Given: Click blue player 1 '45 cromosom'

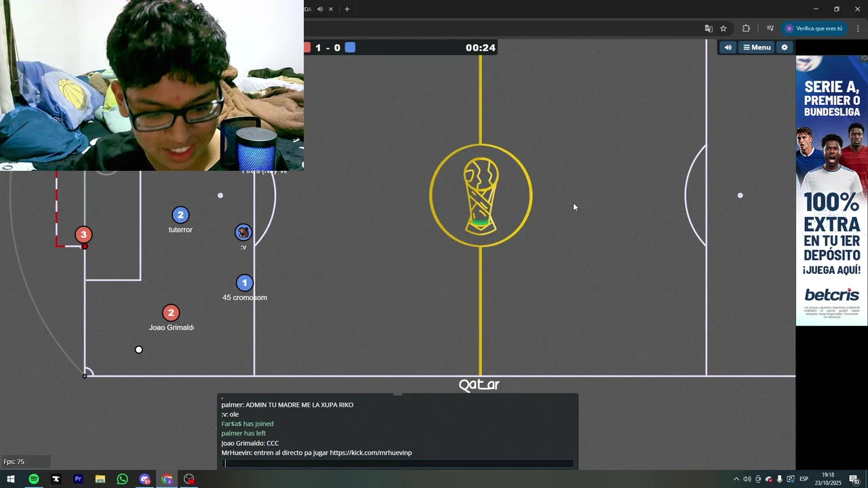Looking at the screenshot, I should [x=245, y=283].
